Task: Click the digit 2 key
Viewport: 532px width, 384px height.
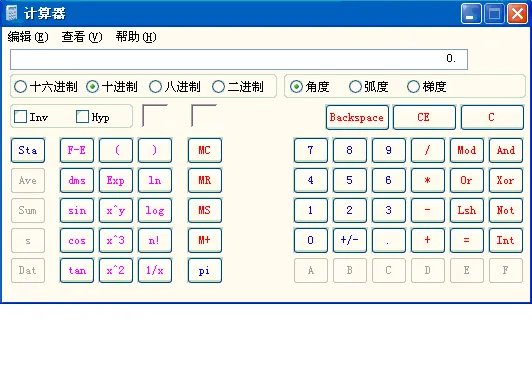Action: pos(350,210)
